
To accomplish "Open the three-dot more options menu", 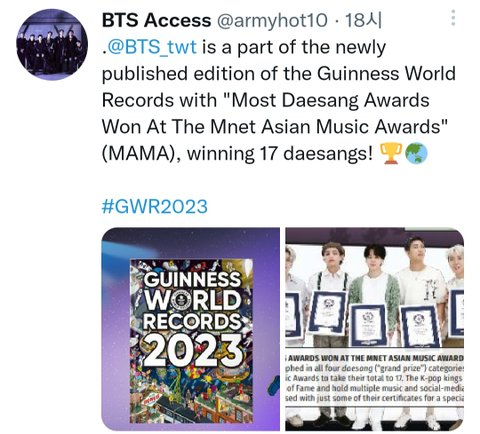I will click(453, 18).
